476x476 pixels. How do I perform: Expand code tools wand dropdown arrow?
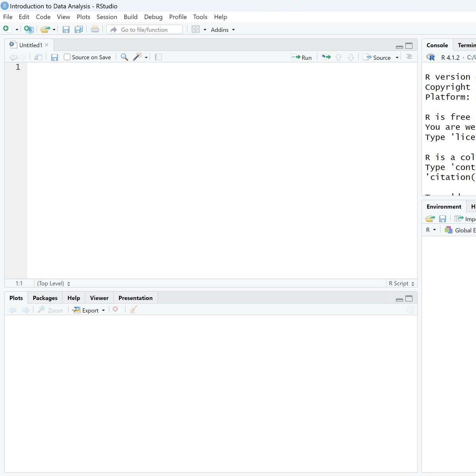click(146, 58)
